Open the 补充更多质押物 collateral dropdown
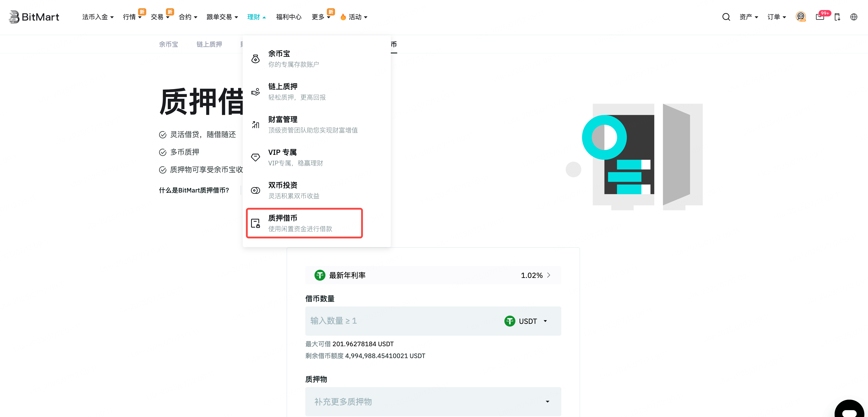This screenshot has height=417, width=868. tap(433, 401)
